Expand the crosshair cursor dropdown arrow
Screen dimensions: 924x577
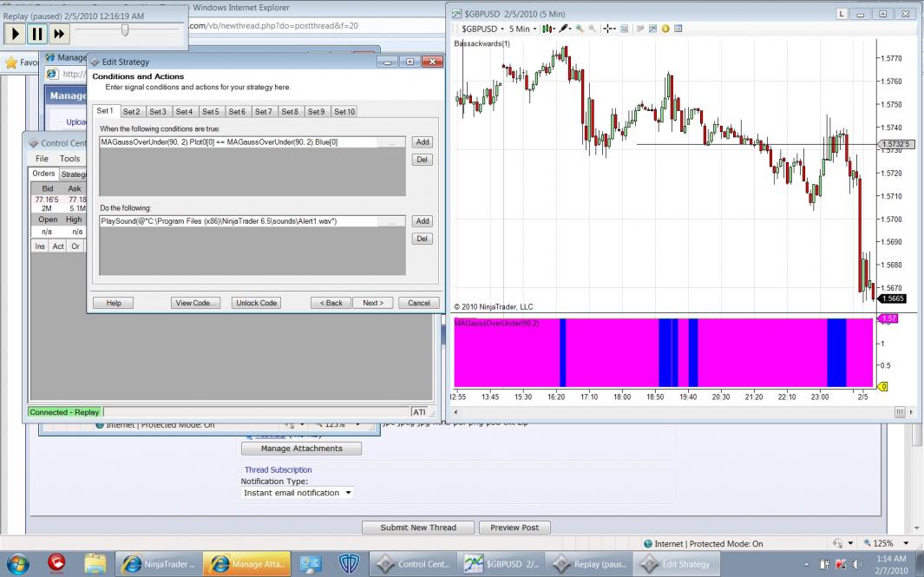pos(614,29)
